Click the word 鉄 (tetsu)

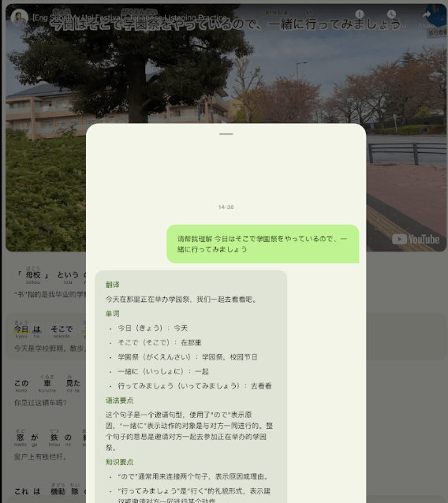tap(54, 438)
